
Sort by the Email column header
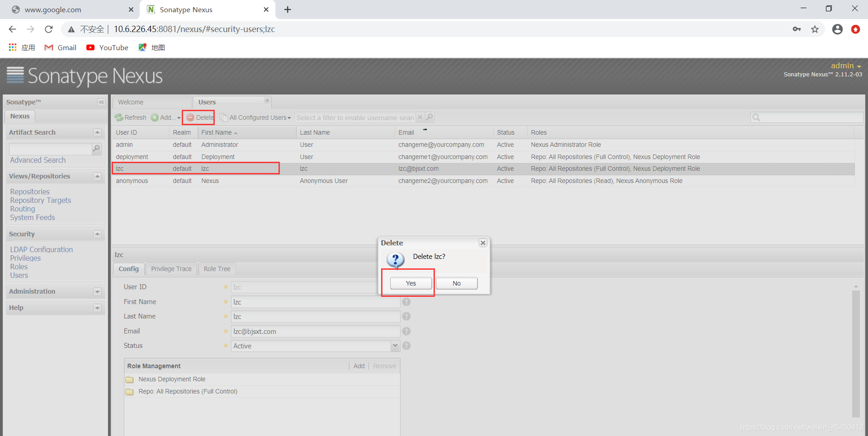click(444, 132)
